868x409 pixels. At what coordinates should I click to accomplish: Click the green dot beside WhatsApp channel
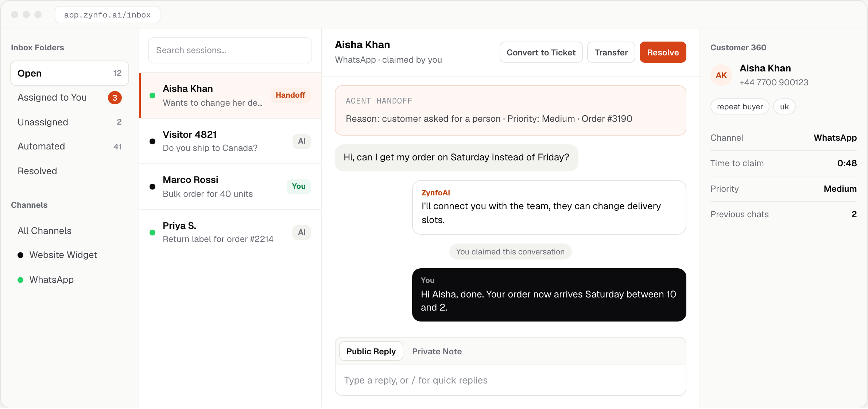20,280
